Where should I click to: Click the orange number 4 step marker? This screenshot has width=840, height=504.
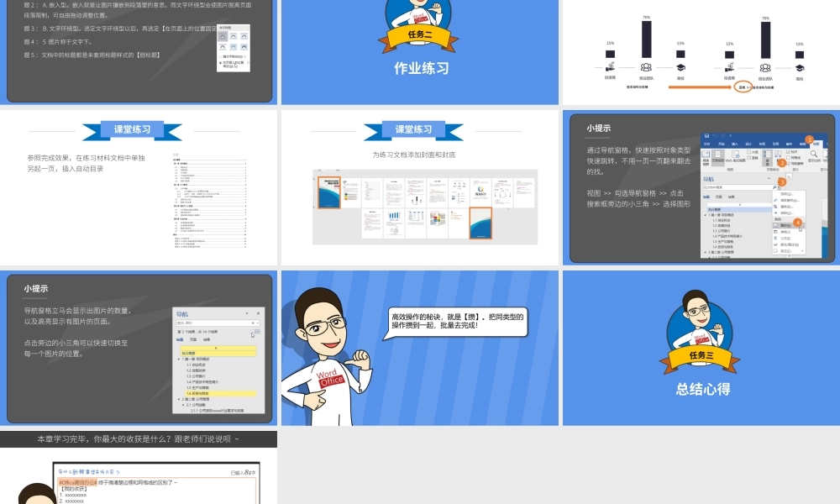coord(797,223)
